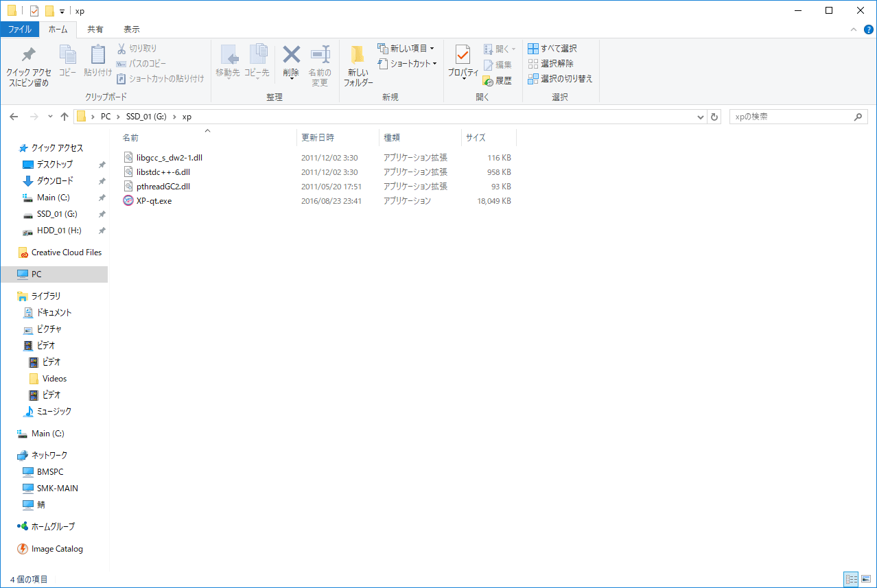Click Select All (すべて選択) button
Viewport: 877px width, 588px height.
point(552,48)
